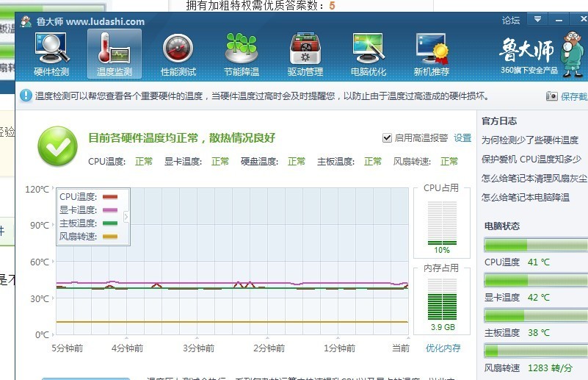Open the 电脑优化 monitor icon
The height and width of the screenshot is (380, 588).
[369, 54]
